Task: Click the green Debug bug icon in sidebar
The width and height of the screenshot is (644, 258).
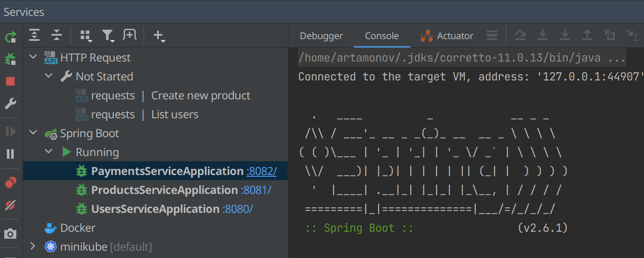Action: [10, 59]
